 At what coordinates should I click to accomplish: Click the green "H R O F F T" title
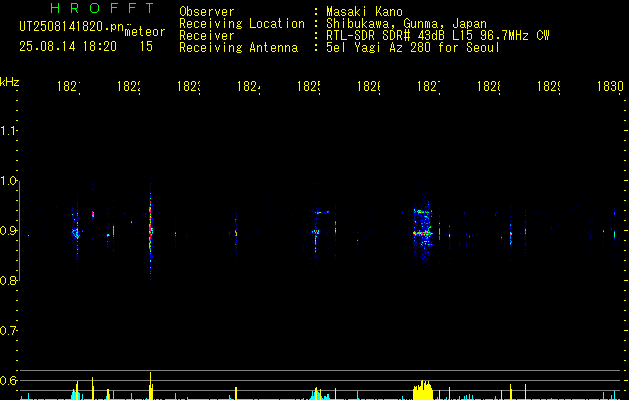point(102,8)
